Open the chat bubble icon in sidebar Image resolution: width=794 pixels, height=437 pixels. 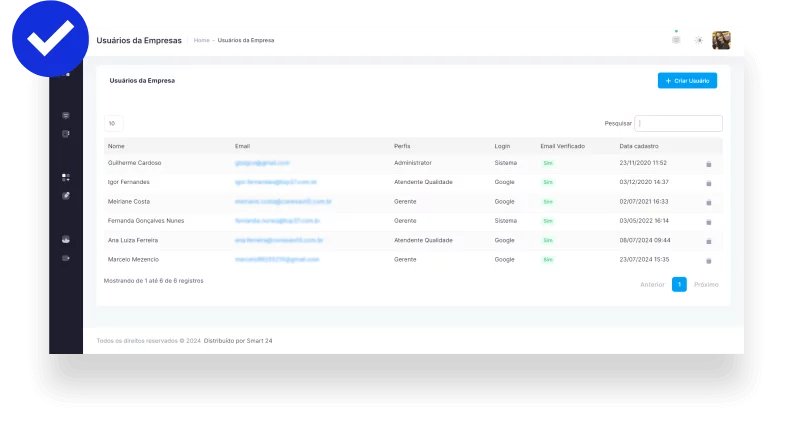(66, 115)
